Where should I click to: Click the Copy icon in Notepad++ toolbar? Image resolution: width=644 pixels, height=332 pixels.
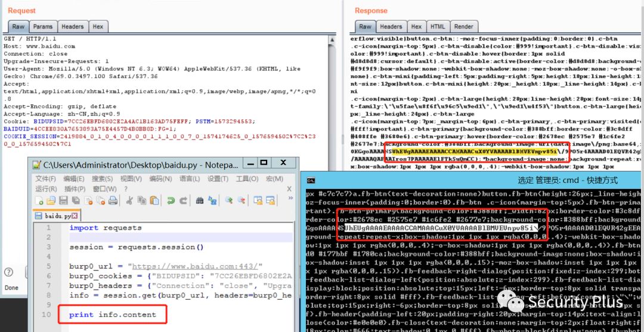point(142,200)
